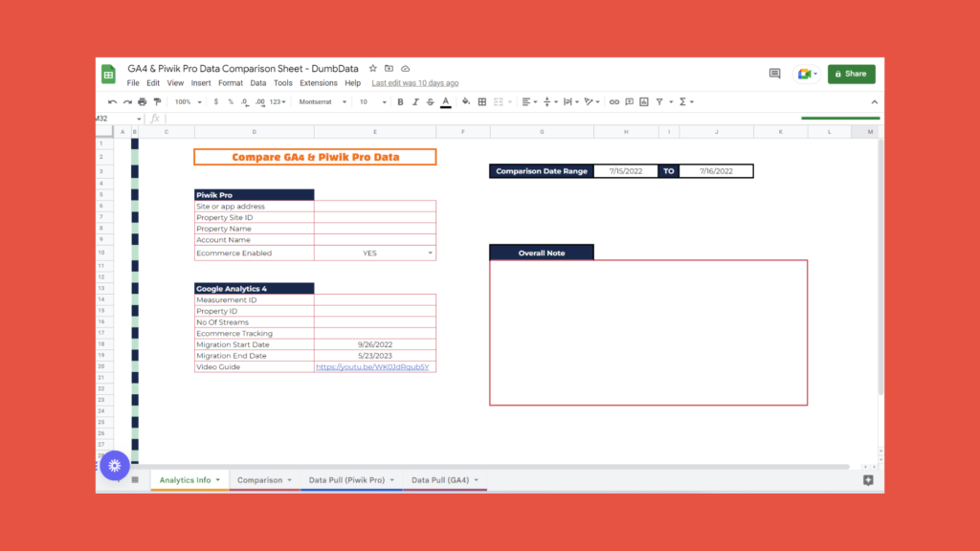980x551 pixels.
Task: Open the Edit menu
Action: (153, 83)
